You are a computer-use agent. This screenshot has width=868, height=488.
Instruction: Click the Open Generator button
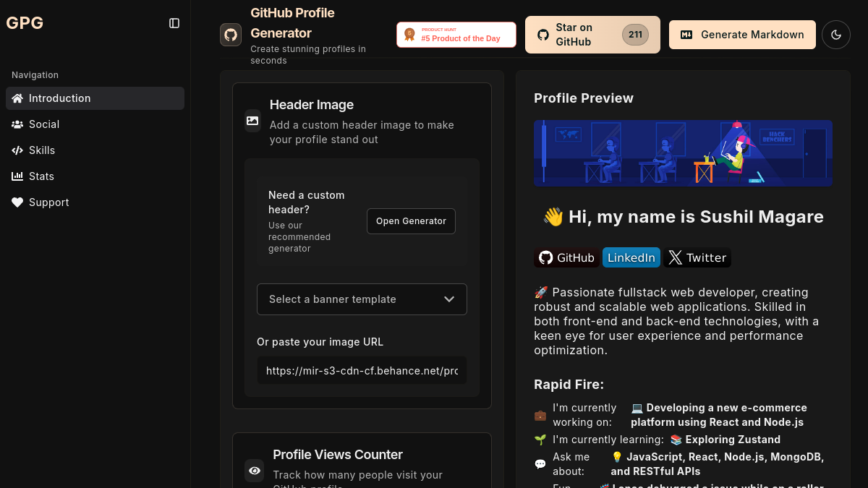(x=411, y=221)
